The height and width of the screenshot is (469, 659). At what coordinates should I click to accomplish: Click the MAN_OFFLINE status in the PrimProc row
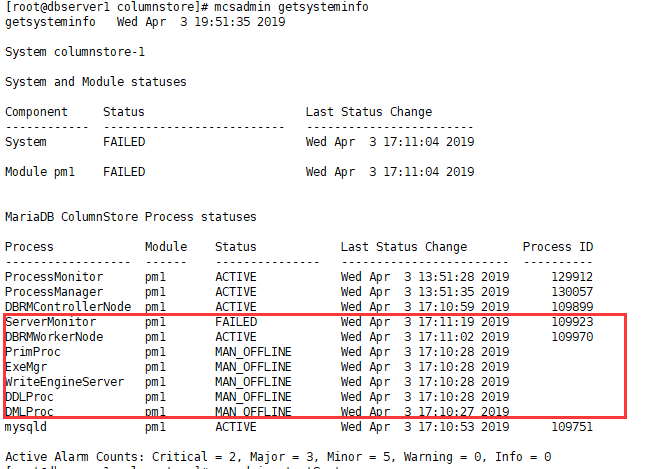253,352
